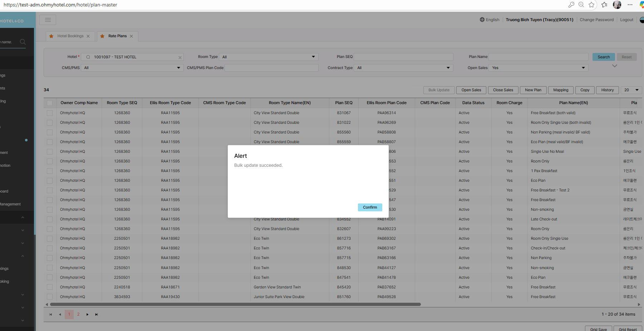This screenshot has height=331, width=644.
Task: Close the Hotel Bookings tab
Action: [x=88, y=36]
